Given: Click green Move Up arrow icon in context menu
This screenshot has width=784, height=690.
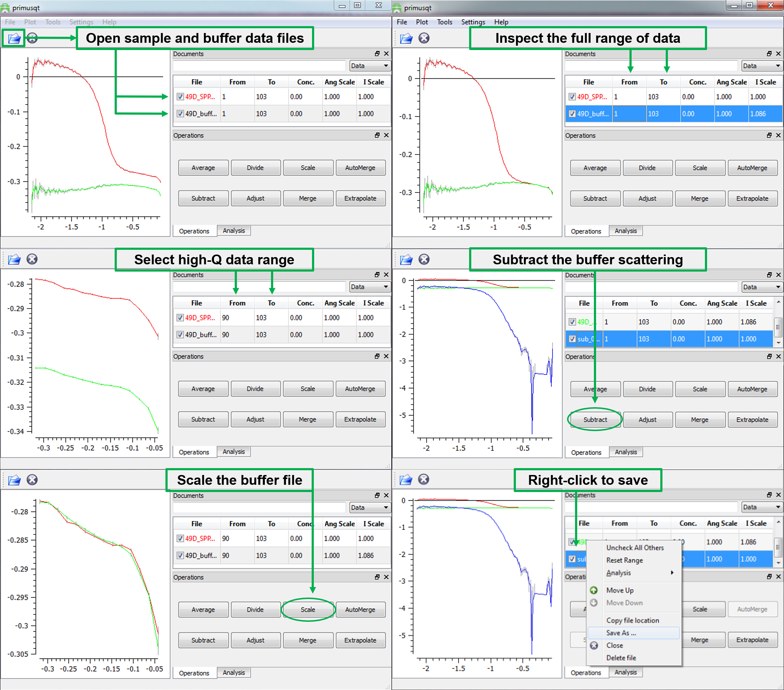Looking at the screenshot, I should tap(594, 590).
